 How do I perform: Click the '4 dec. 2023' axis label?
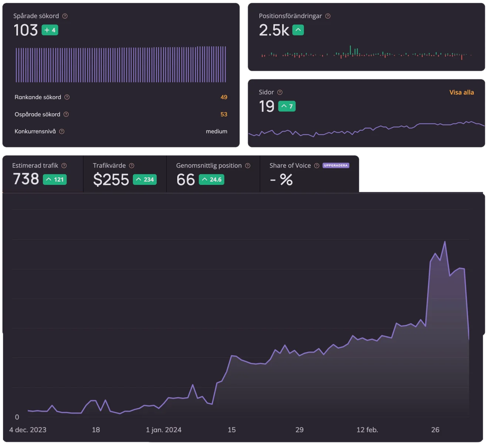[28, 430]
